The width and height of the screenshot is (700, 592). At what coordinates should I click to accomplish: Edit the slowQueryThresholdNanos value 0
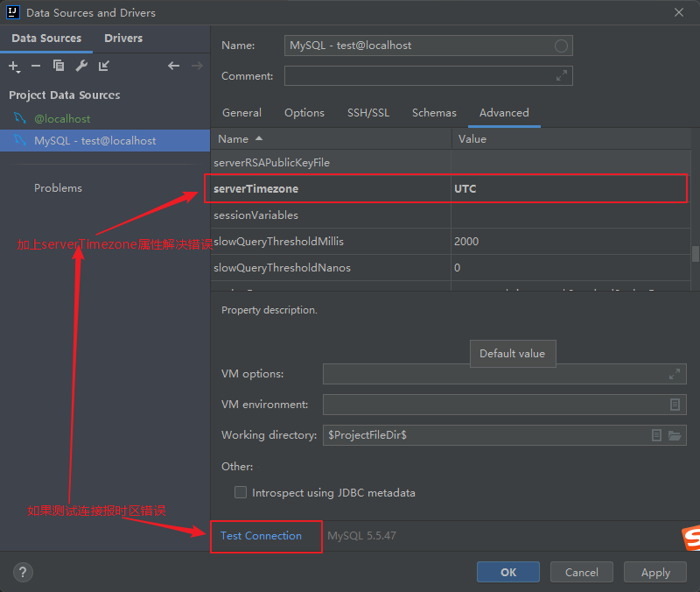571,268
